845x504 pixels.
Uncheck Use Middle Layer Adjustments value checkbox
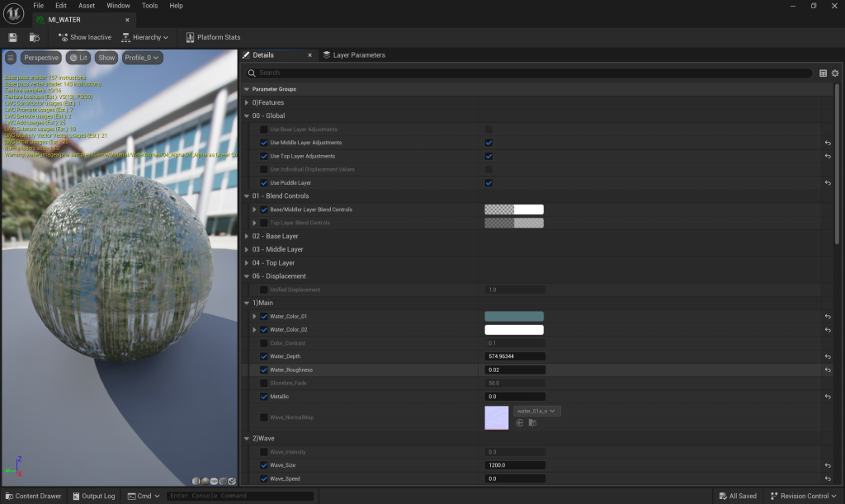coord(489,143)
